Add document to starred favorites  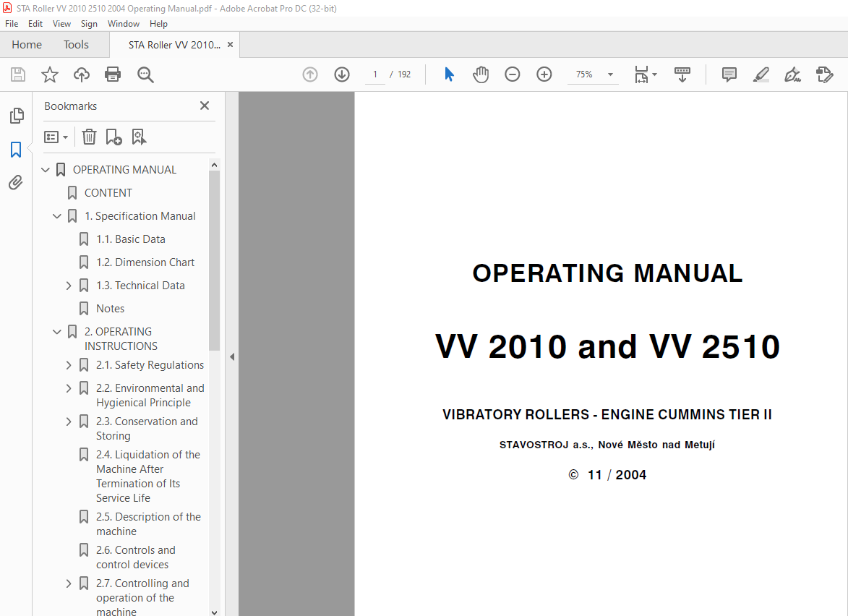coord(50,74)
